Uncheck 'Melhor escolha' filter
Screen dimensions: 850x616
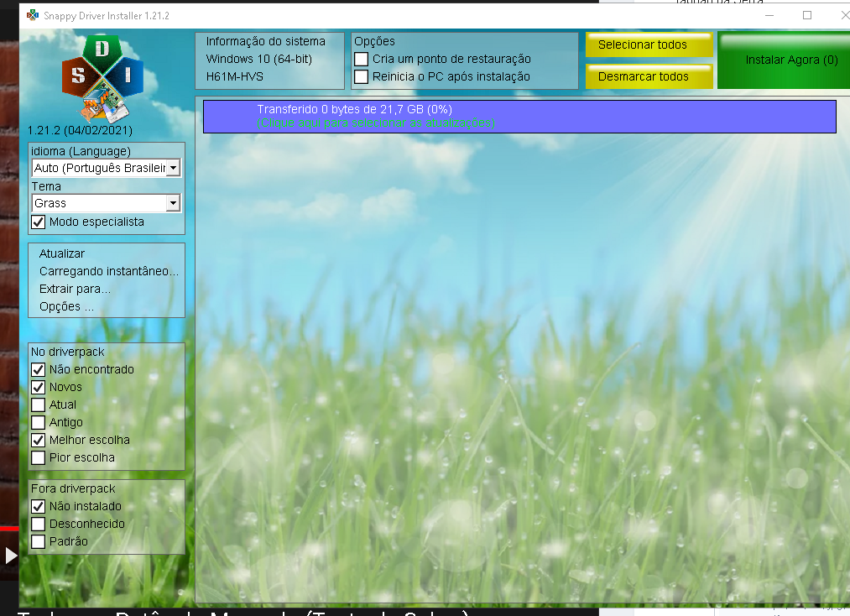38,441
